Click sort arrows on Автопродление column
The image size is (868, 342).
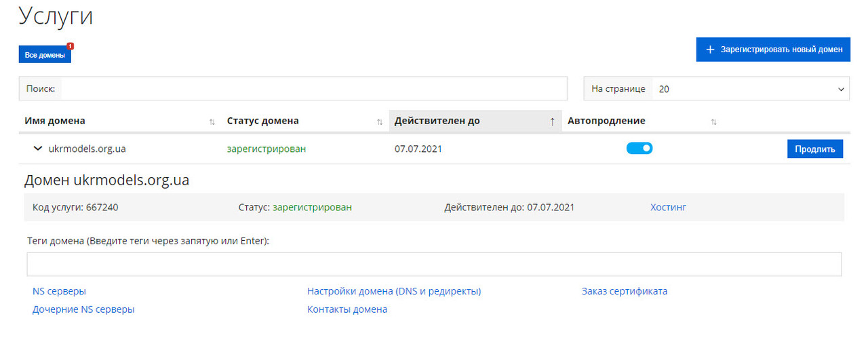[x=713, y=121]
